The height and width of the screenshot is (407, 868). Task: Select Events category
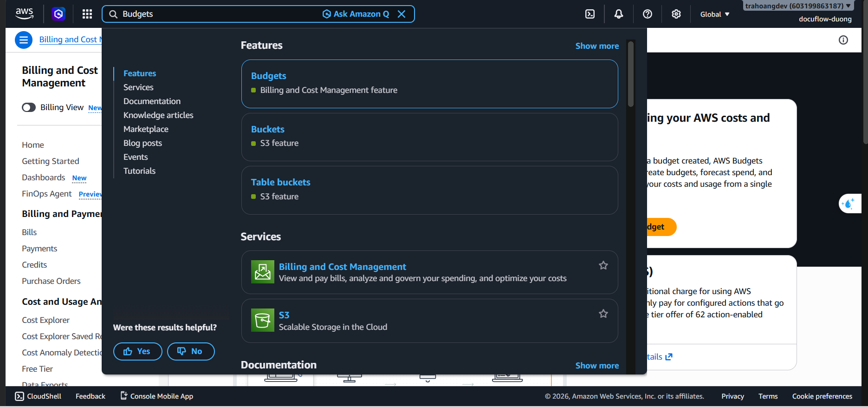click(136, 157)
